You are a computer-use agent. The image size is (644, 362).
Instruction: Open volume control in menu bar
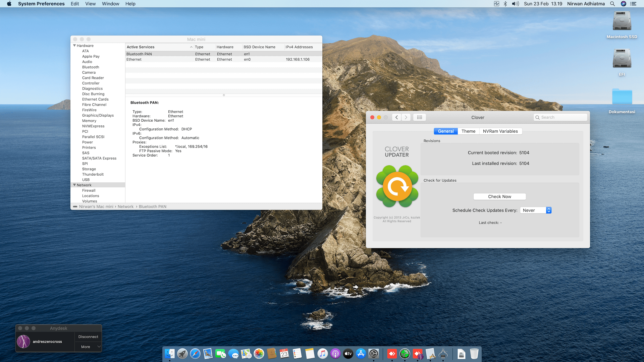[515, 4]
